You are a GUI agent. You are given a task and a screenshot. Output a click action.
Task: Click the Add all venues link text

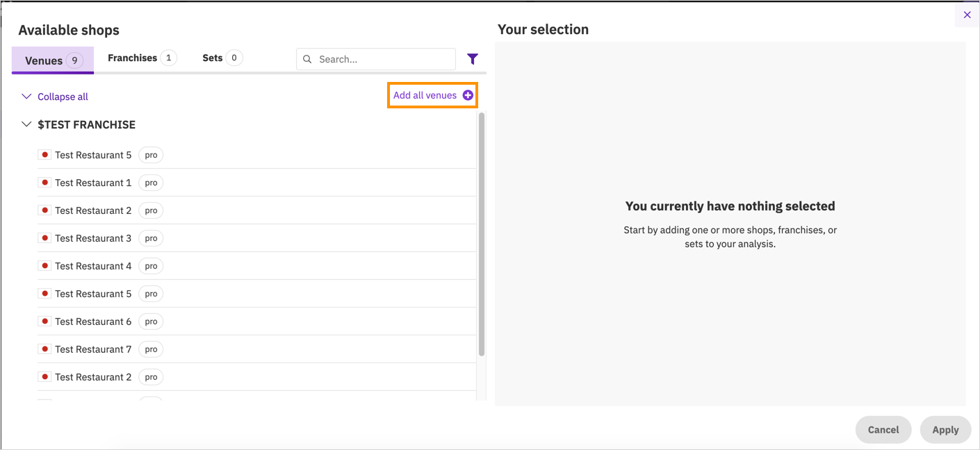(x=425, y=95)
